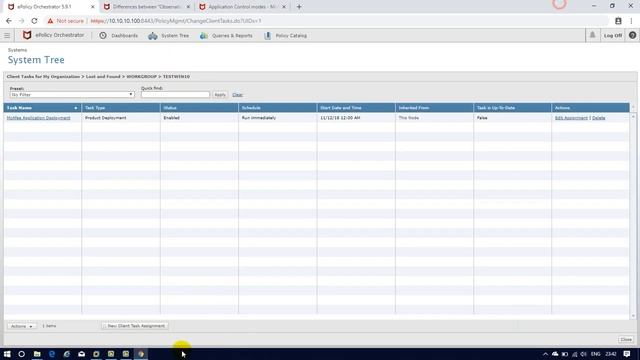The height and width of the screenshot is (360, 640).
Task: Open Cortana search circle on taskbar
Action: click(x=22, y=354)
